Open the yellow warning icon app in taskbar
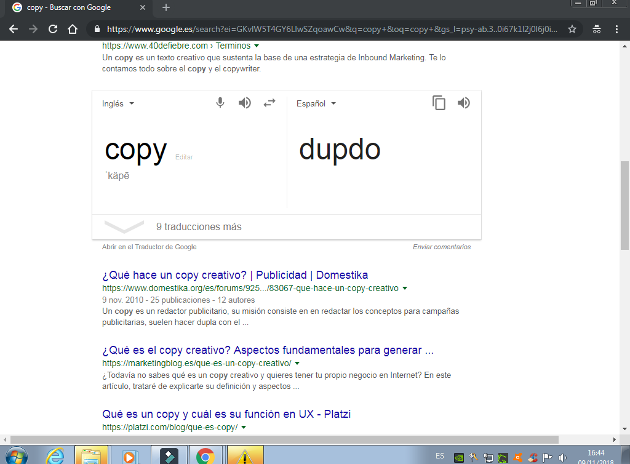Viewport: 630px width, 464px height. coord(245,456)
